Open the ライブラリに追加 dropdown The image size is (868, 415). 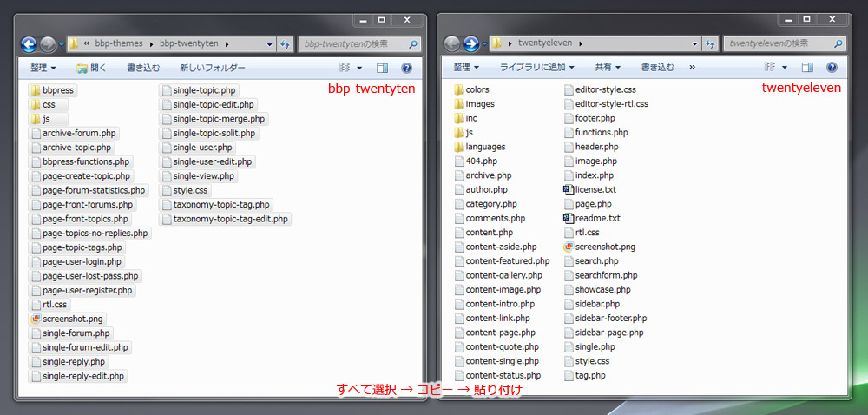pos(536,67)
